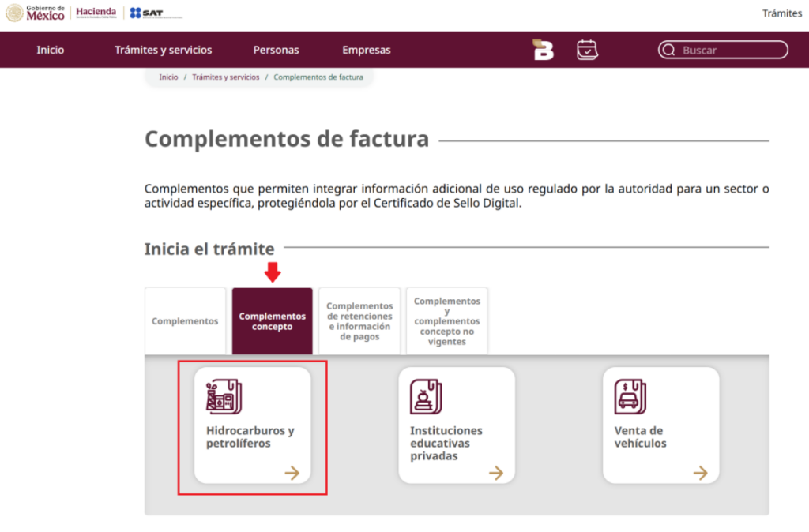Screen dimensions: 809x532
Task: Click the Venta de vehículos car icon
Action: tap(630, 396)
